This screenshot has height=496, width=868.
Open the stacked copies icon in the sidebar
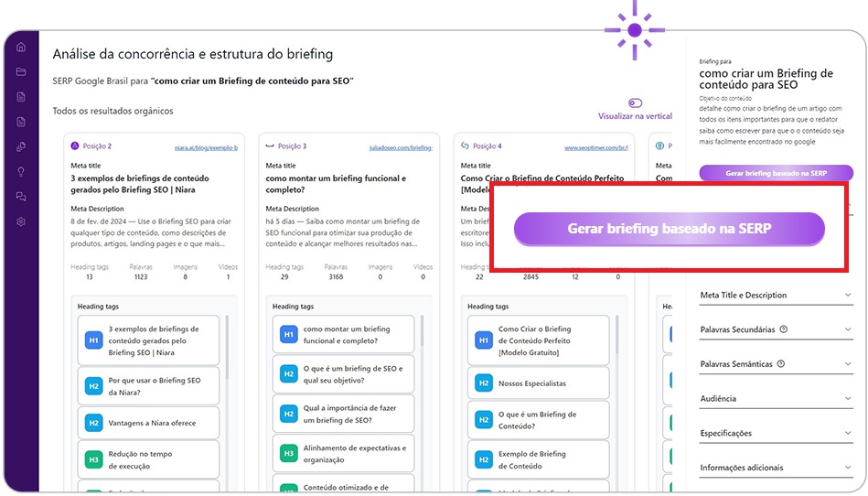click(21, 146)
